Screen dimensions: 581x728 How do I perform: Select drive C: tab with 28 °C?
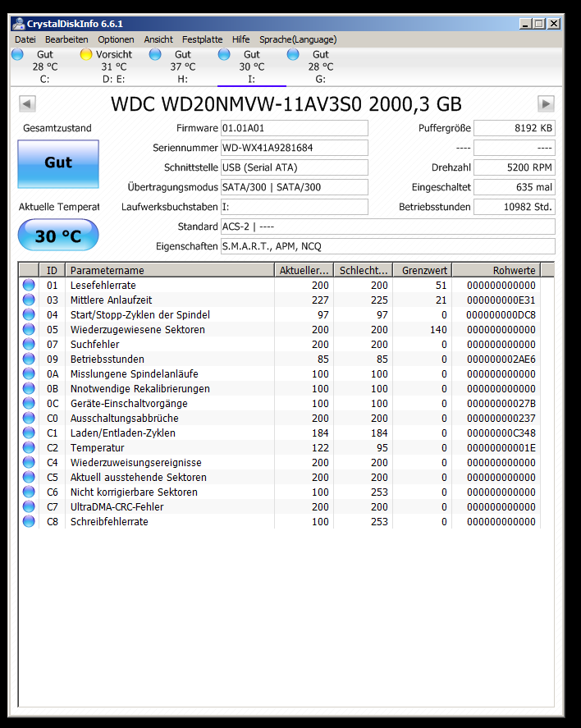[x=44, y=66]
